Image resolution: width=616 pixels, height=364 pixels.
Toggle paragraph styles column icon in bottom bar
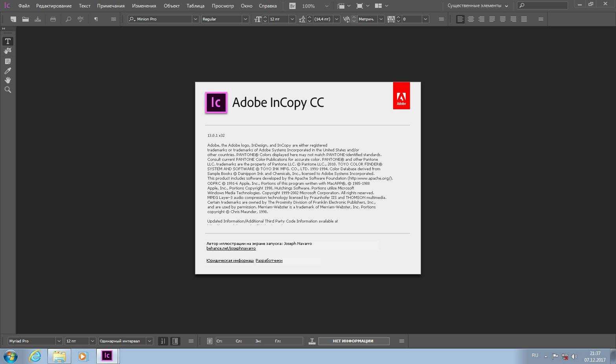tap(175, 341)
